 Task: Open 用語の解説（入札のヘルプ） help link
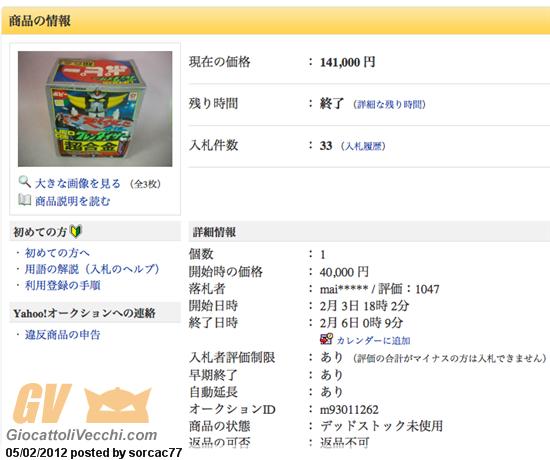(x=92, y=269)
